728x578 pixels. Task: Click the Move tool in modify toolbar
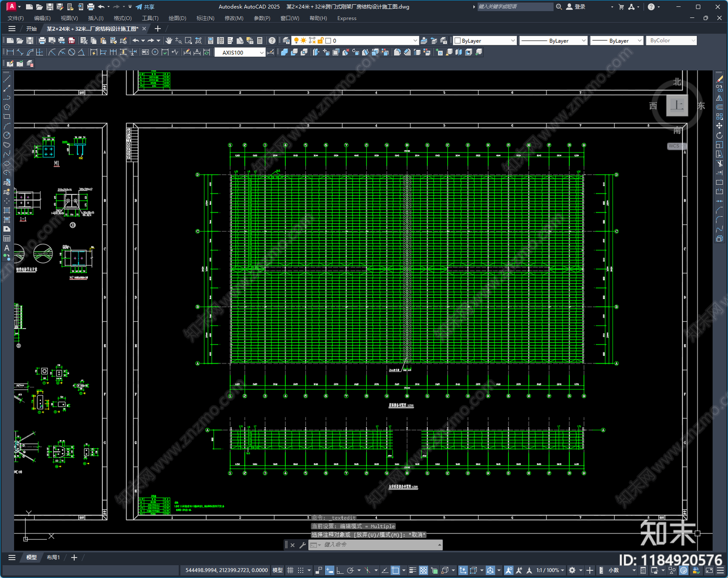click(719, 126)
